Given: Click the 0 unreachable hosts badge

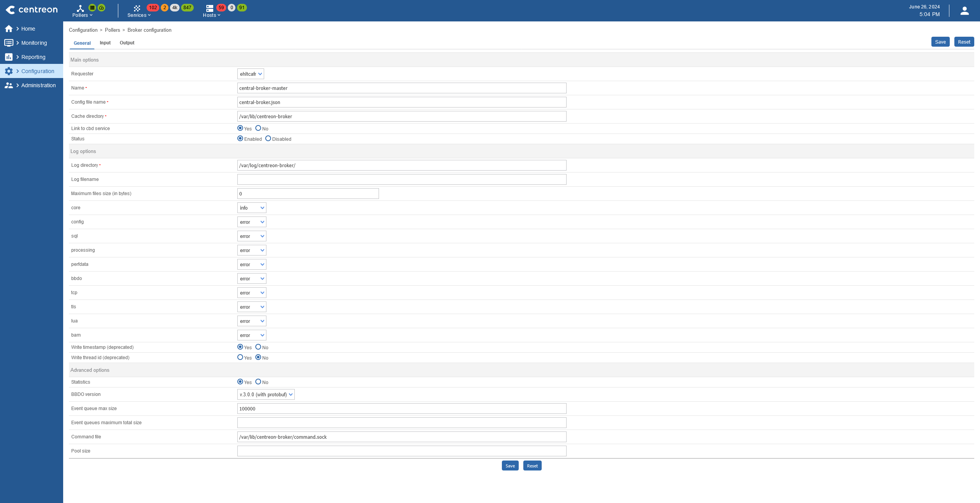Looking at the screenshot, I should pos(232,8).
